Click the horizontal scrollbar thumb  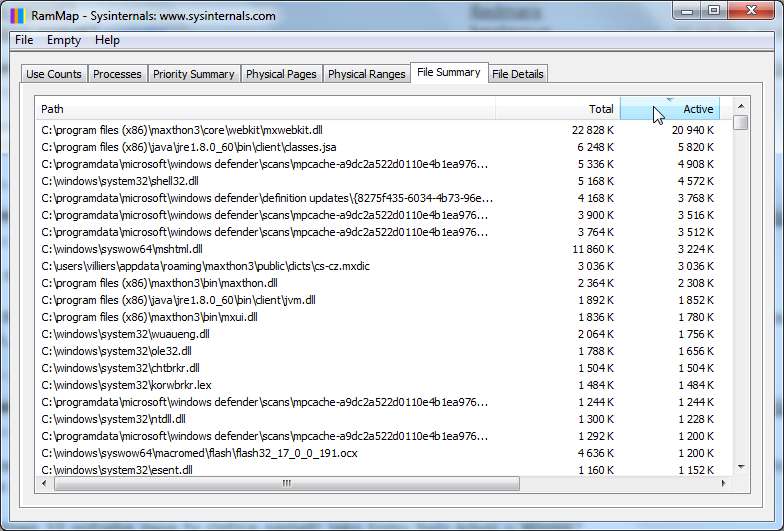pos(286,484)
